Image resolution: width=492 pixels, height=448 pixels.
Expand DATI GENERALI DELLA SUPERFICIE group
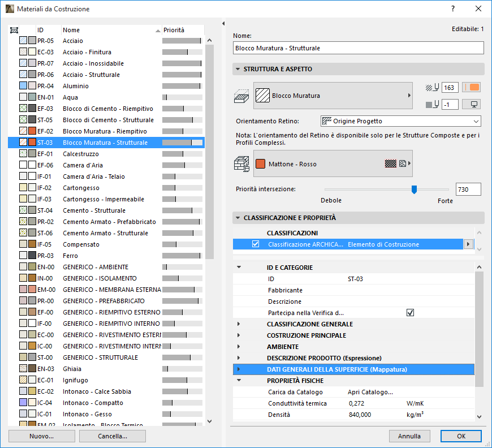click(239, 369)
